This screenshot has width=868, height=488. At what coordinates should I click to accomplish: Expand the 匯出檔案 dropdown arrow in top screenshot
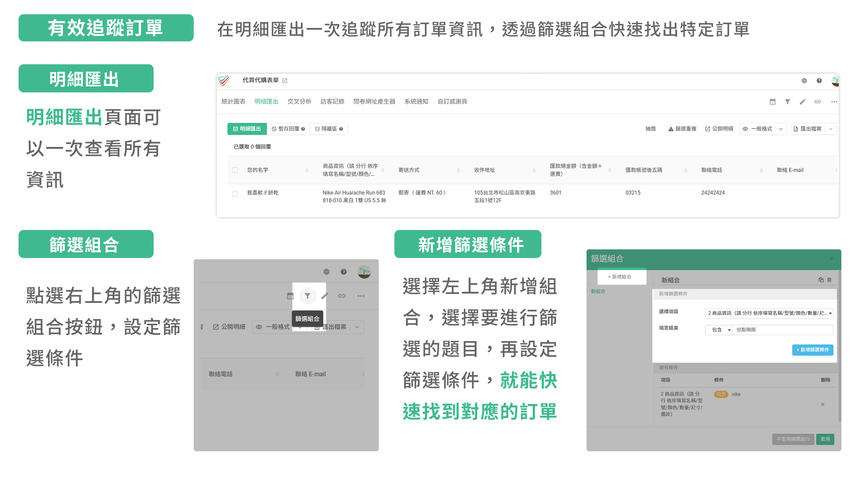(831, 129)
